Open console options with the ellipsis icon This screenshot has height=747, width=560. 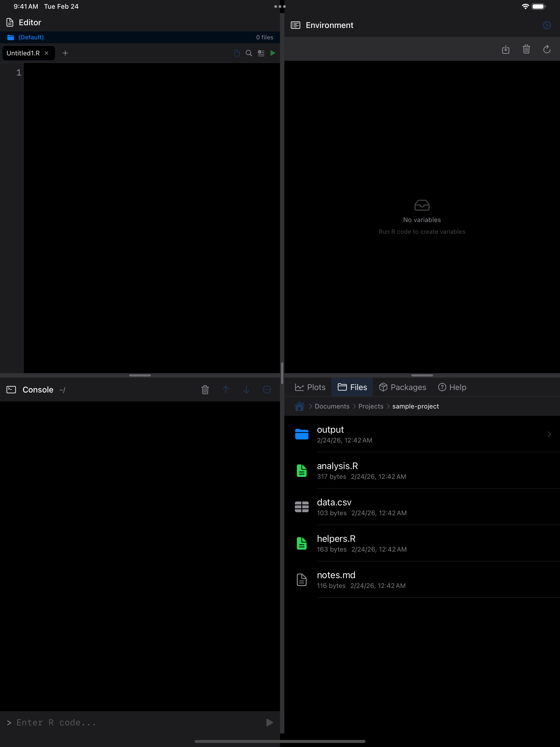pos(267,389)
